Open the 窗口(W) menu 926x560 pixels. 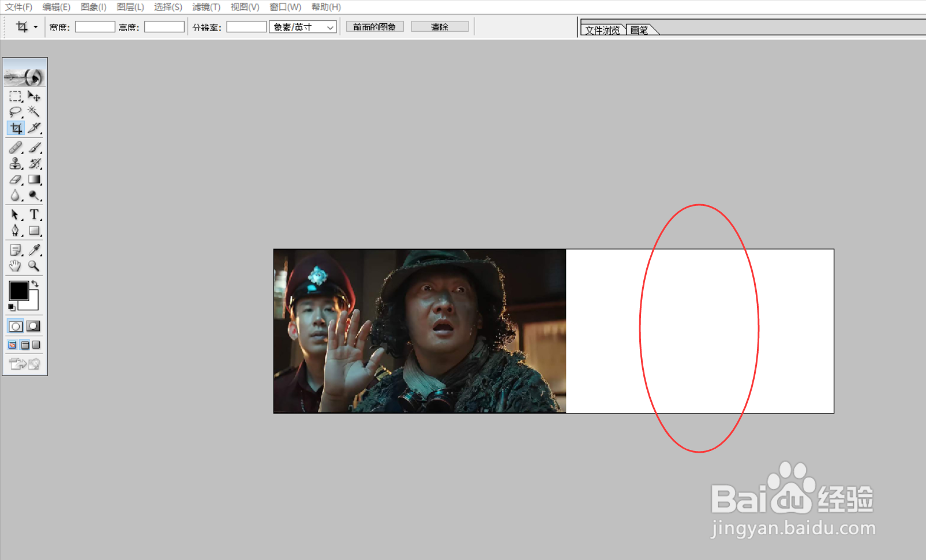click(285, 7)
